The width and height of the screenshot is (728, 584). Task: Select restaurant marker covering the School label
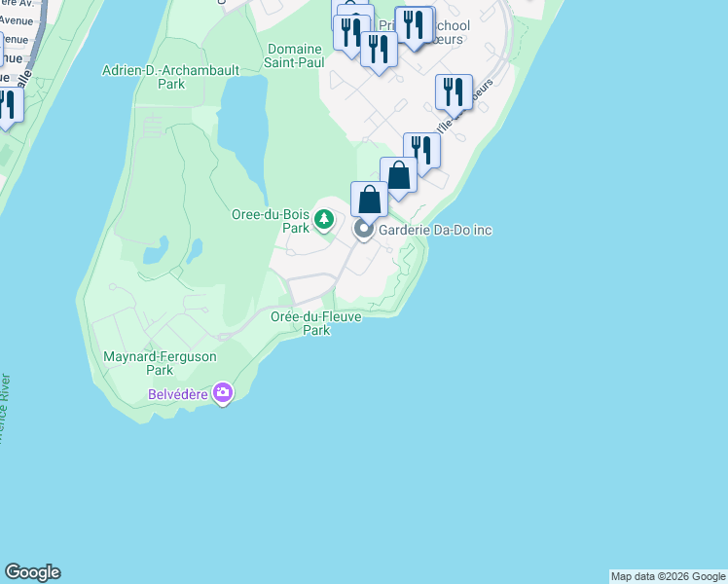click(x=415, y=26)
